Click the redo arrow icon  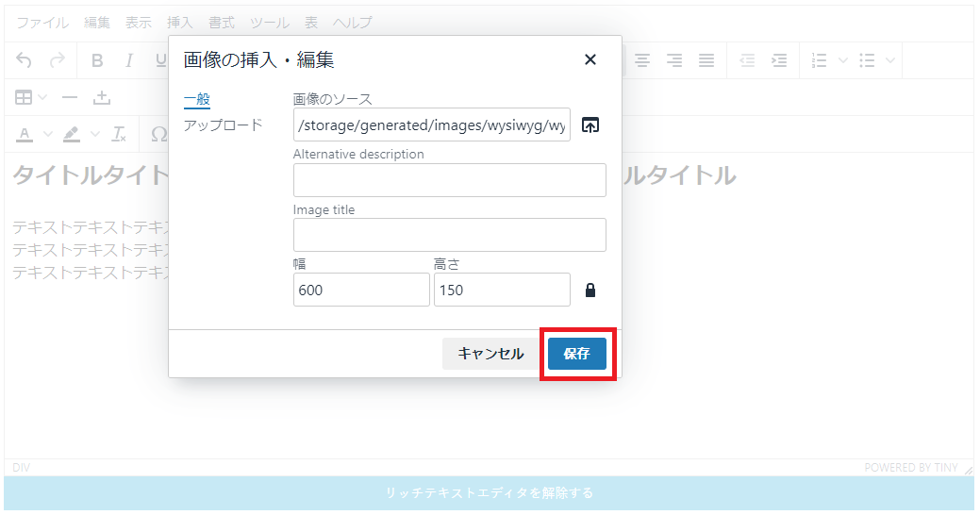(58, 60)
